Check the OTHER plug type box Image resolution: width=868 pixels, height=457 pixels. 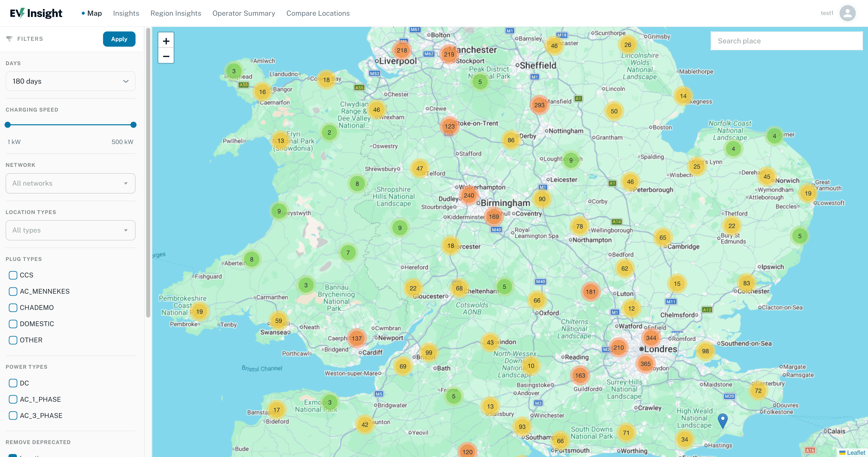(13, 340)
